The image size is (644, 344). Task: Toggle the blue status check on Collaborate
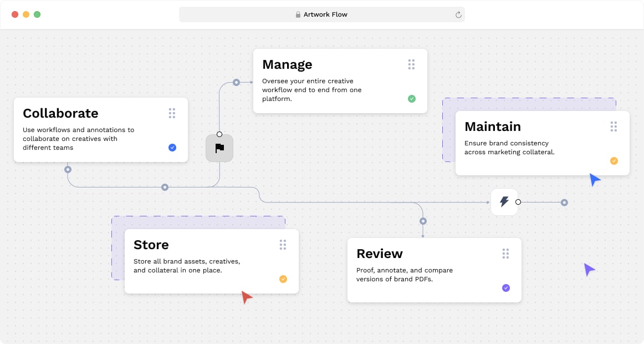(172, 148)
